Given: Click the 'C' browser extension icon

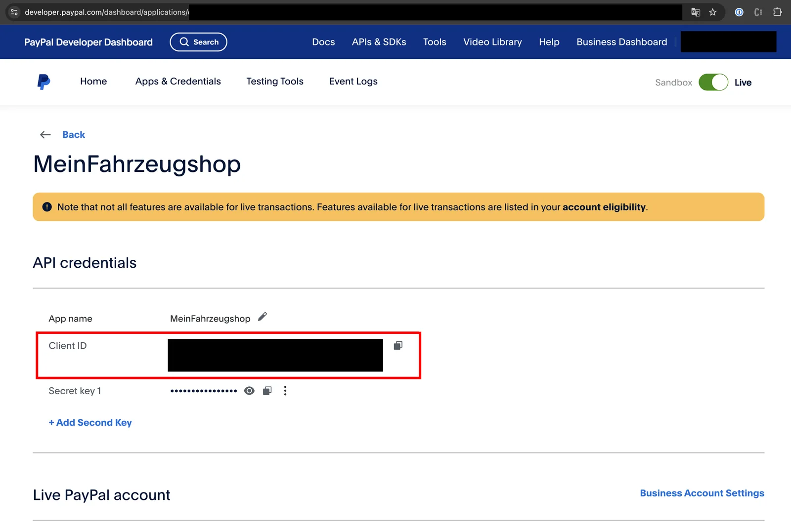Looking at the screenshot, I should (758, 12).
